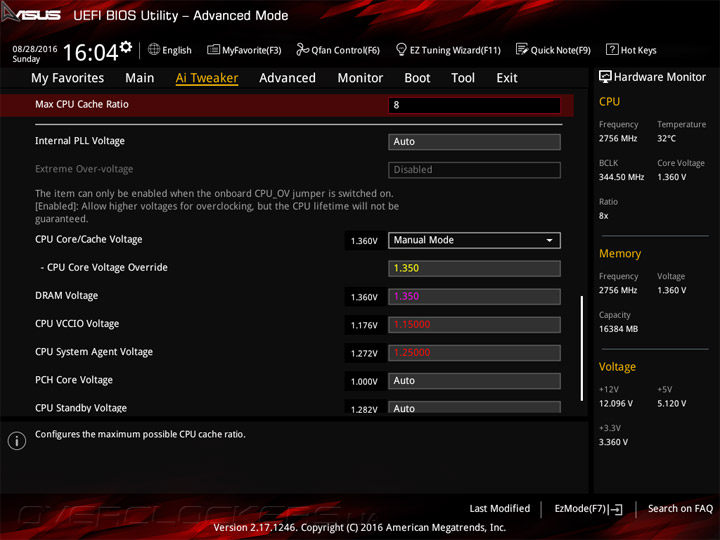
Task: Open Qfan Control(F6)
Action: tap(338, 50)
